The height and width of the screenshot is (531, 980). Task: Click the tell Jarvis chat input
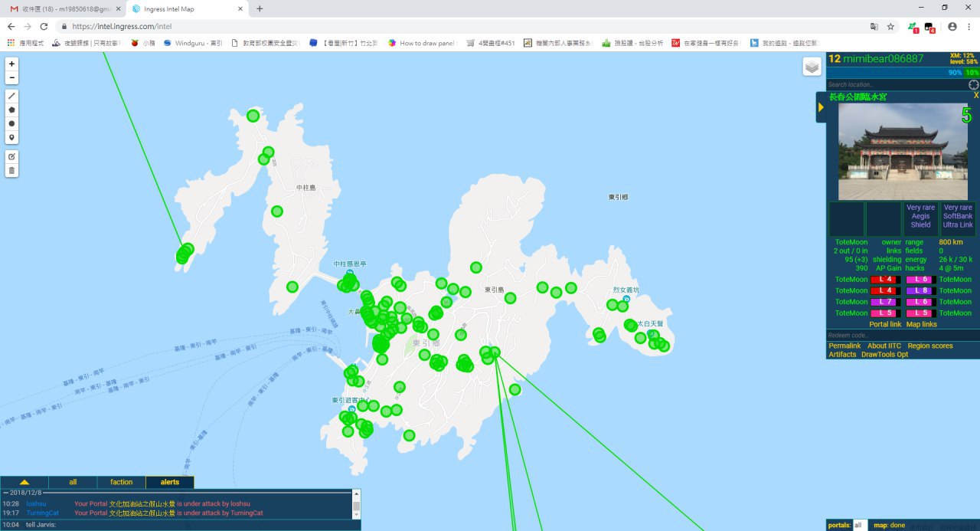[x=191, y=525]
